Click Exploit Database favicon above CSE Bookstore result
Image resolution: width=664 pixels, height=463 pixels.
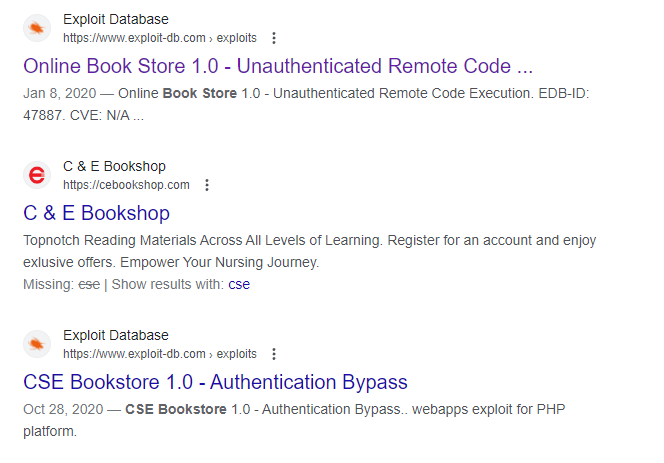(37, 344)
